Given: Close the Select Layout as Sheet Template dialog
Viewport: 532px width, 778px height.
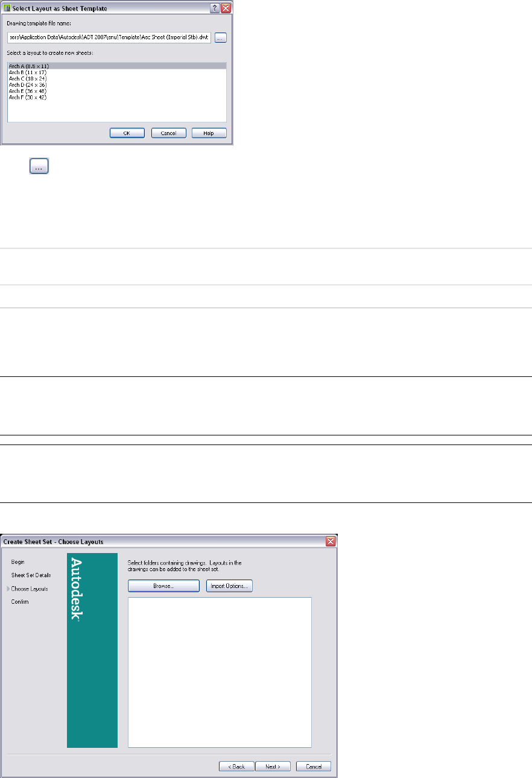Looking at the screenshot, I should pyautogui.click(x=226, y=8).
